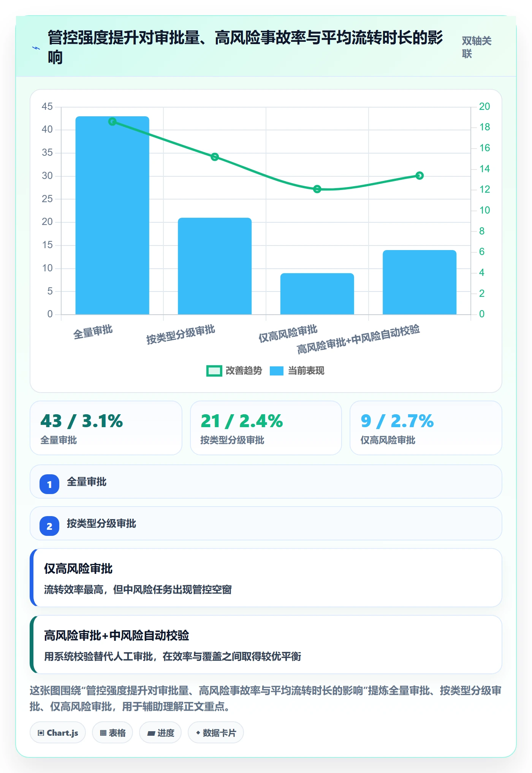
Task: Click the 仅高风险审批 x-axis label
Action: click(288, 333)
